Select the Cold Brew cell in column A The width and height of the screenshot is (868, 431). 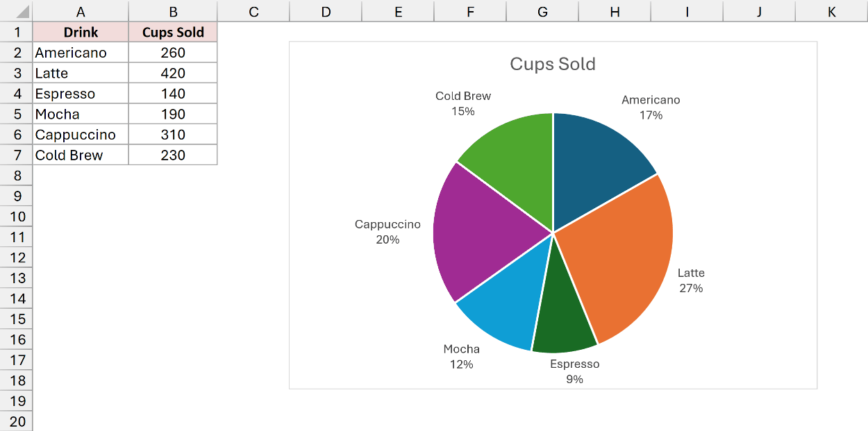pos(81,155)
